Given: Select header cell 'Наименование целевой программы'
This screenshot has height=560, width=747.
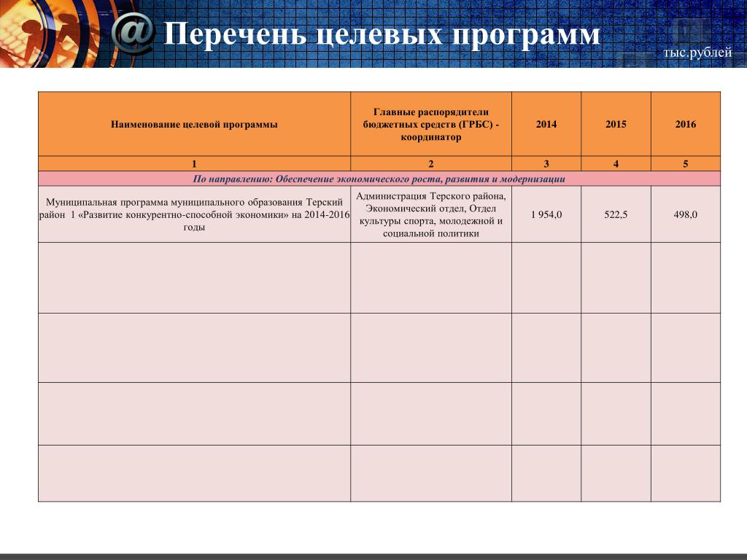Looking at the screenshot, I should click(194, 124).
